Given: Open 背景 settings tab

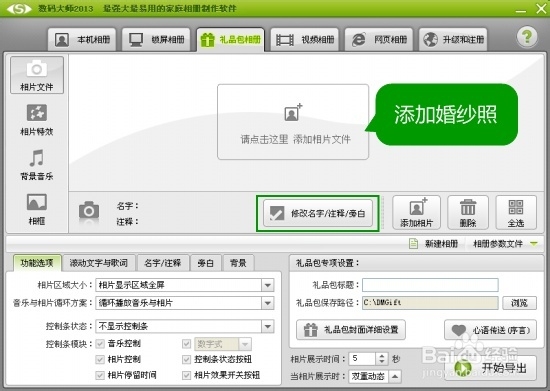Looking at the screenshot, I should click(238, 263).
